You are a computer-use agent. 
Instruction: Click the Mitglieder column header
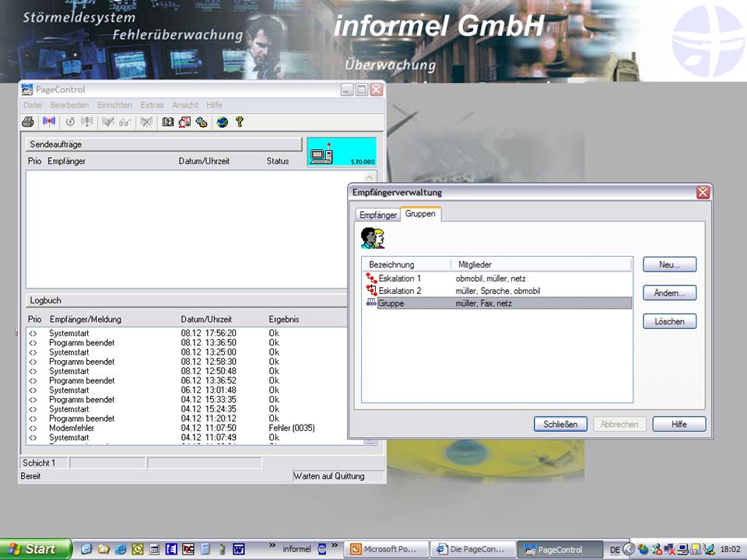point(541,264)
